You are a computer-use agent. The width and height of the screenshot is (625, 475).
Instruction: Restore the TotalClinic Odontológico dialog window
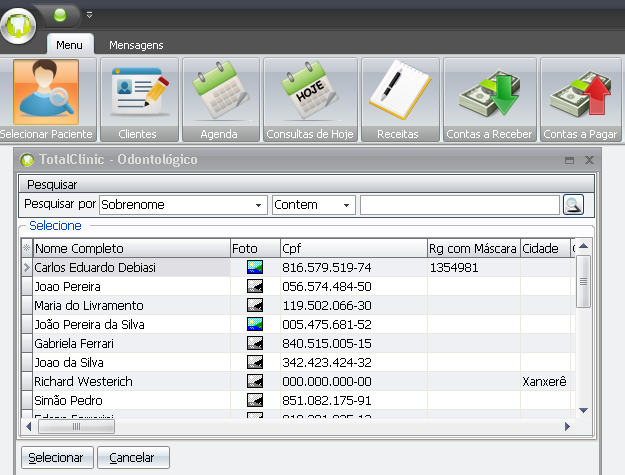(x=570, y=160)
